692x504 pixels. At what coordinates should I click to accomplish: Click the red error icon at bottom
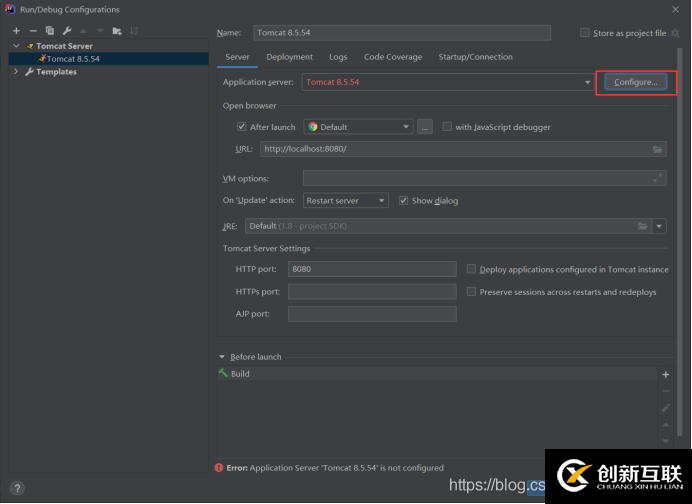point(219,468)
